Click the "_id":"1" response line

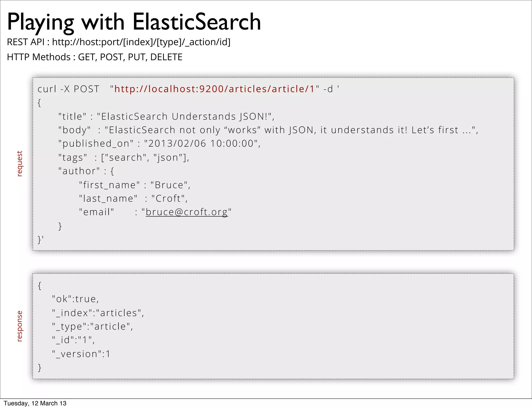click(73, 340)
